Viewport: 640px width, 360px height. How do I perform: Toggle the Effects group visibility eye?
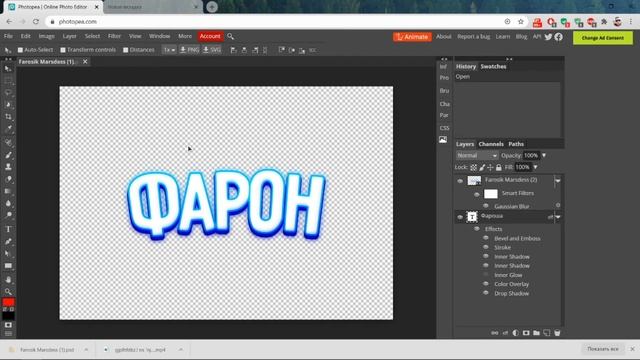[477, 229]
